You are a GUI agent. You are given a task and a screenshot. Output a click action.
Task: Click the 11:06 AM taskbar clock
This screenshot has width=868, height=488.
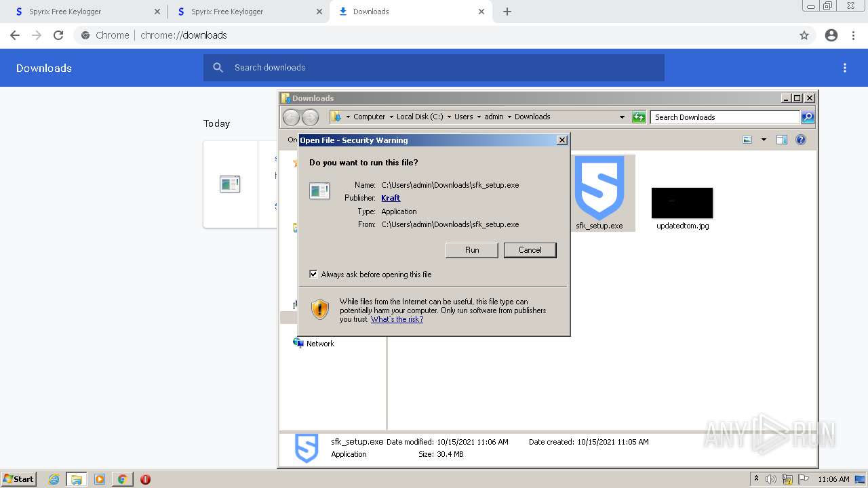(833, 479)
